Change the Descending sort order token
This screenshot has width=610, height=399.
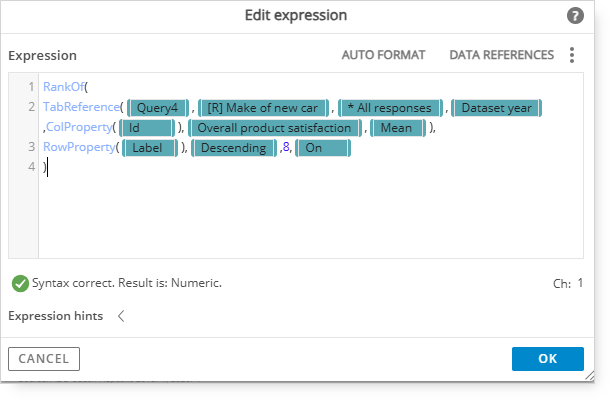tap(234, 148)
